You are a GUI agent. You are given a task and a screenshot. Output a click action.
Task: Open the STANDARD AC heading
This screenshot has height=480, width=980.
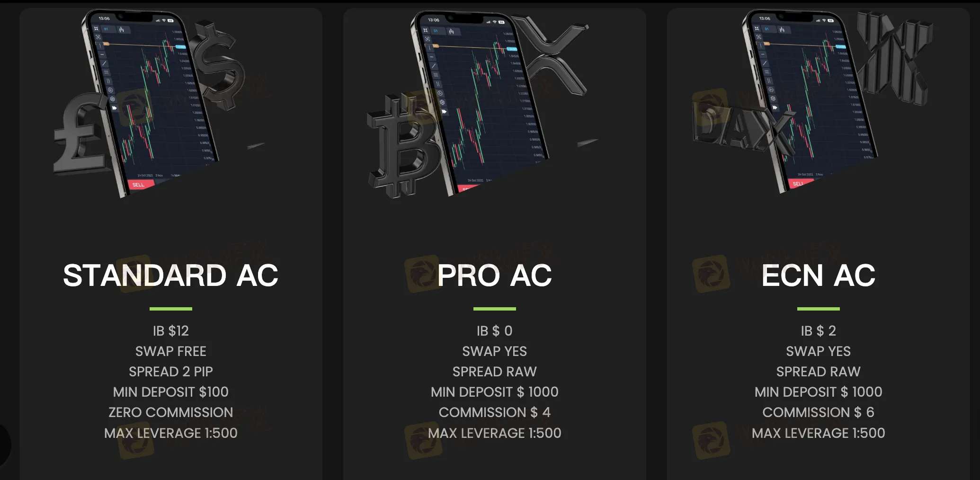171,276
